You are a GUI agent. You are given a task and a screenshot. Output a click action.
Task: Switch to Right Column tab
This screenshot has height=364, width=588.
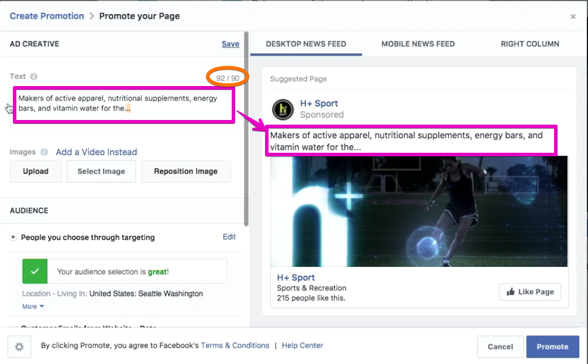coord(530,44)
